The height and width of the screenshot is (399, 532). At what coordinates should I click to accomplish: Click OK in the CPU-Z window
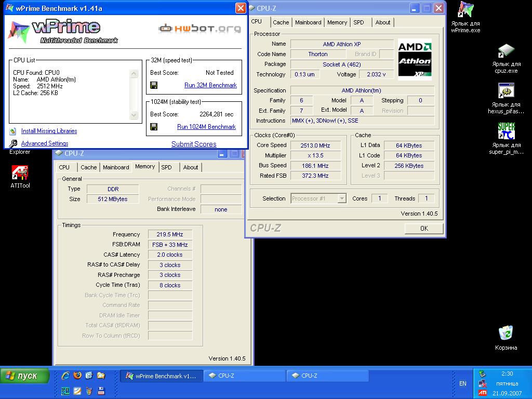(x=424, y=229)
